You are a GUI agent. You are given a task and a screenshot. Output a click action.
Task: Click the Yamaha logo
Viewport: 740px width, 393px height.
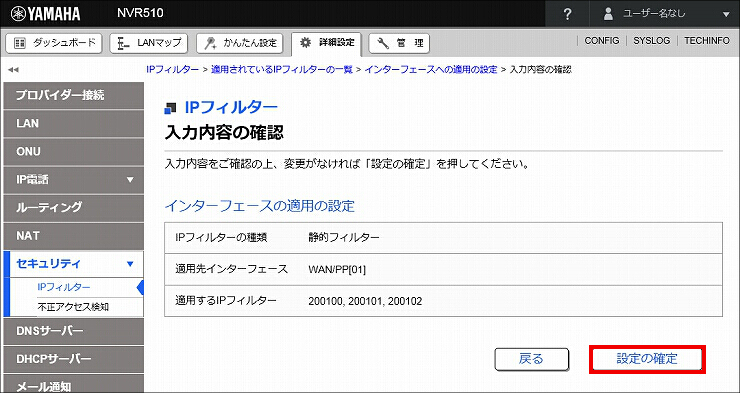[x=46, y=14]
